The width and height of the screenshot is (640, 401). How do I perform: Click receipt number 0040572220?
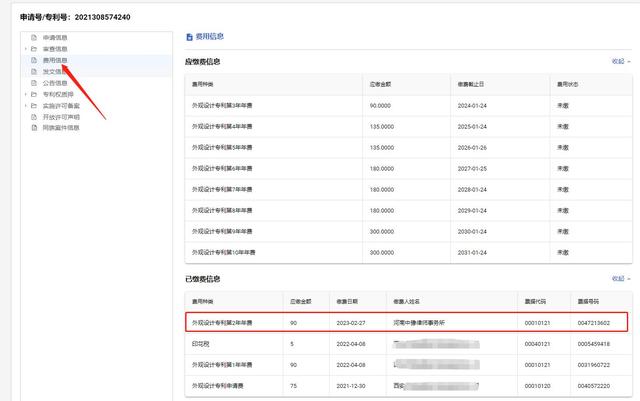(x=593, y=386)
